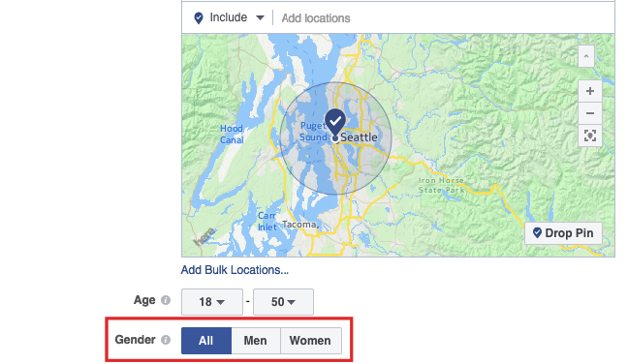
Task: Select the Men gender option
Action: click(x=256, y=341)
